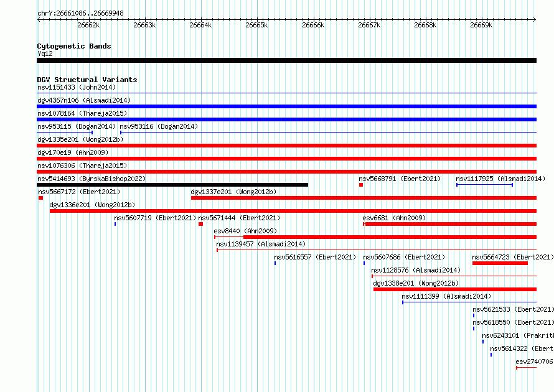
Task: Open nsv1111399 (Alsmadi2014) label
Action: [x=446, y=296]
